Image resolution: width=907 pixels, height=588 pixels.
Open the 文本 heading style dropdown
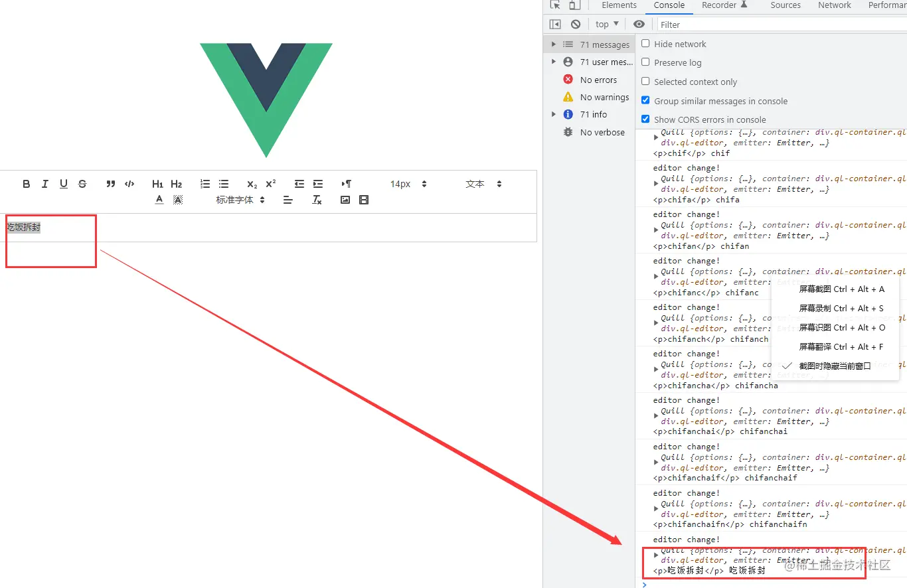click(x=483, y=184)
